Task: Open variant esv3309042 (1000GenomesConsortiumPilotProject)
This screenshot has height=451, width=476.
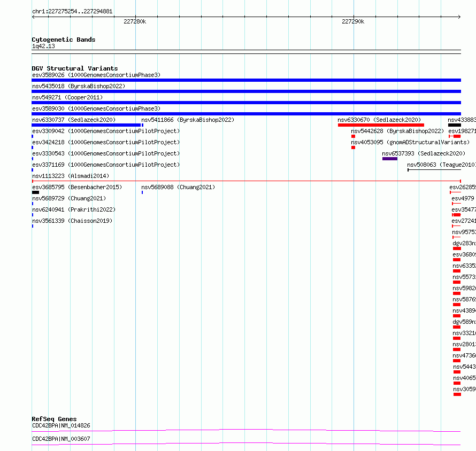Action: tap(106, 131)
